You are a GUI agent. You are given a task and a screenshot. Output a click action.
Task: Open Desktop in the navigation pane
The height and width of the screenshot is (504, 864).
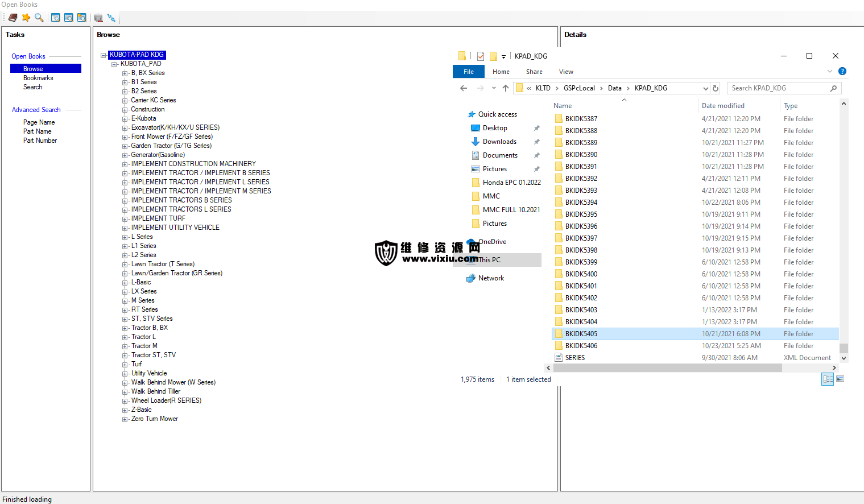click(495, 128)
